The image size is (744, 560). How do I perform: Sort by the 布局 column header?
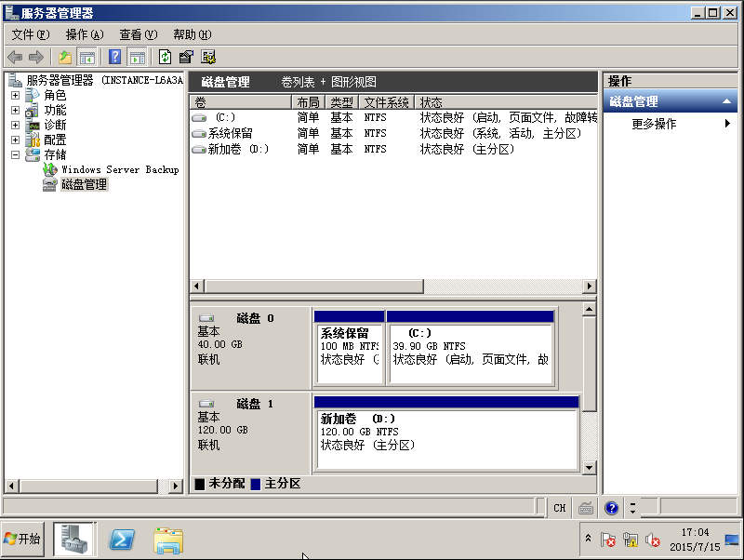(309, 102)
